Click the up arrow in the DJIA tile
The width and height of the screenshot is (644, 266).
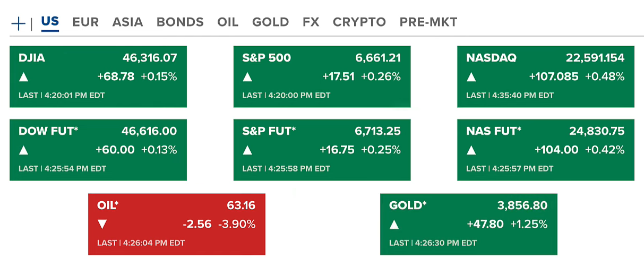point(23,77)
